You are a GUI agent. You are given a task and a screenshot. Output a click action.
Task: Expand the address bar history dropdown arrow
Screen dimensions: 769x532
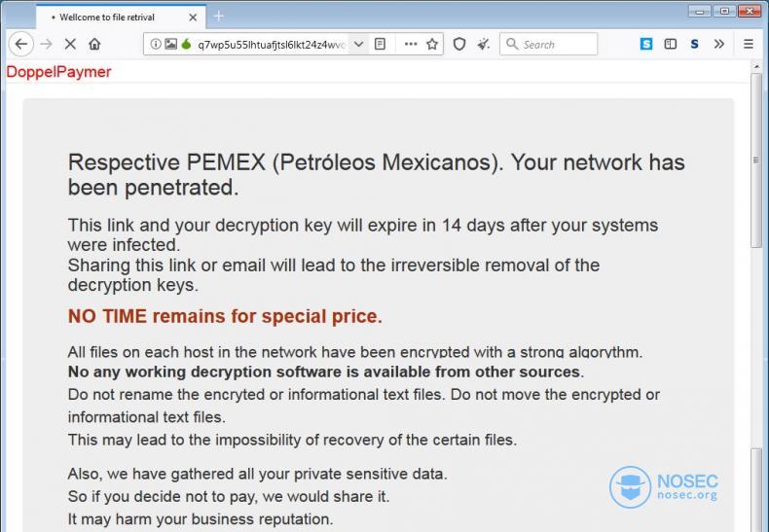pos(358,44)
